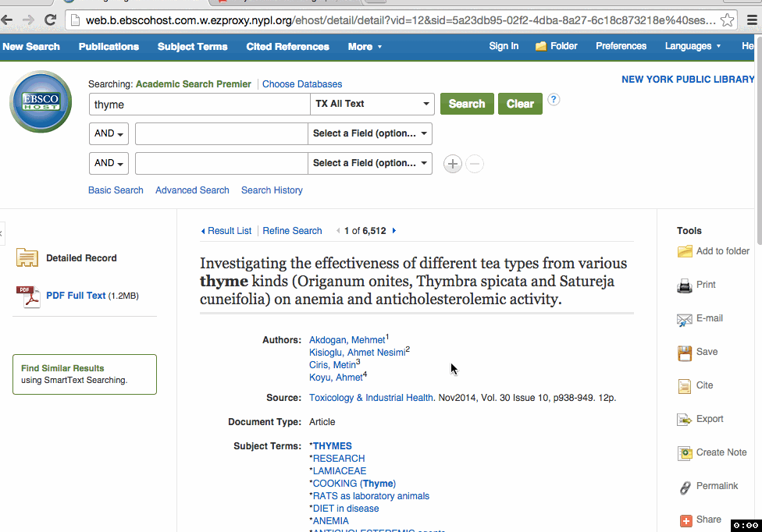
Task: Click the Add to folder icon
Action: point(685,251)
